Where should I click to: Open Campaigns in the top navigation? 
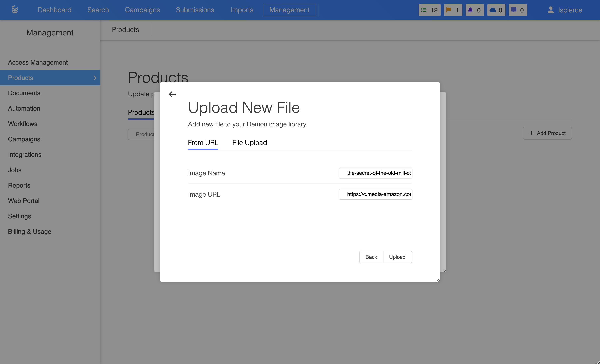(142, 10)
